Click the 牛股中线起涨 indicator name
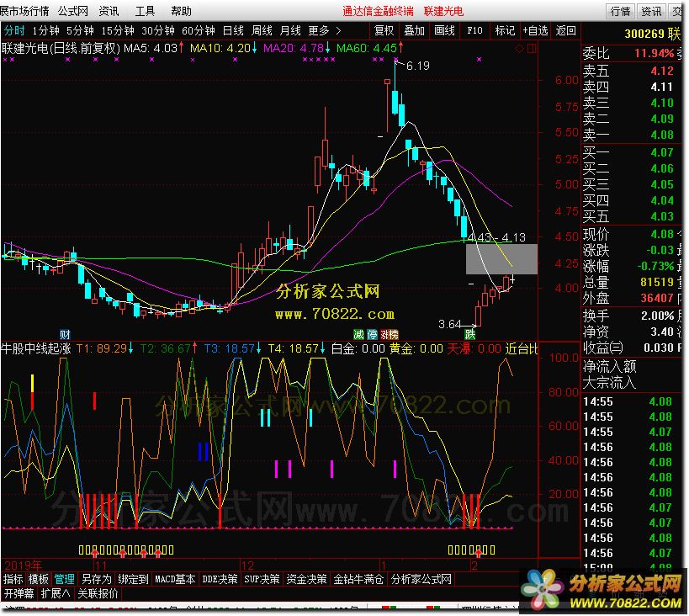Viewport: 689px width, 616px height. (x=36, y=349)
